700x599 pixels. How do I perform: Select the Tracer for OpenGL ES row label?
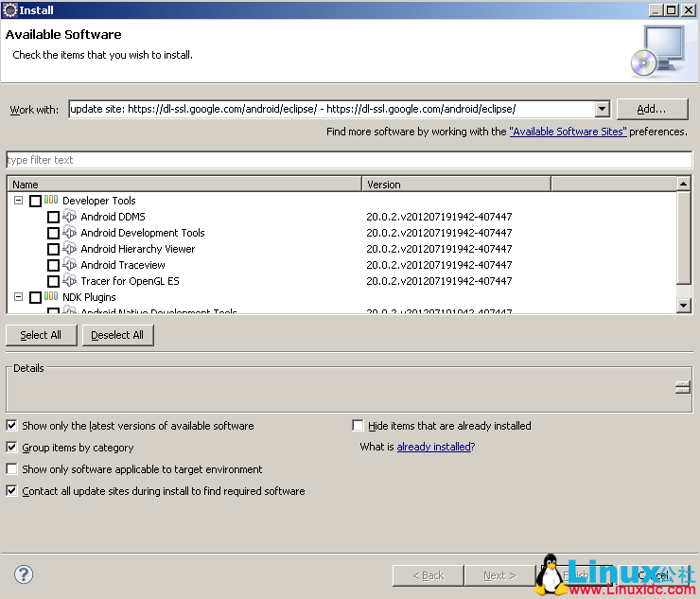(x=130, y=281)
